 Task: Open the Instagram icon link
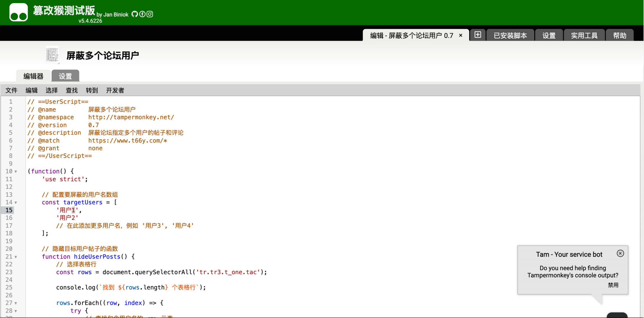pyautogui.click(x=150, y=14)
